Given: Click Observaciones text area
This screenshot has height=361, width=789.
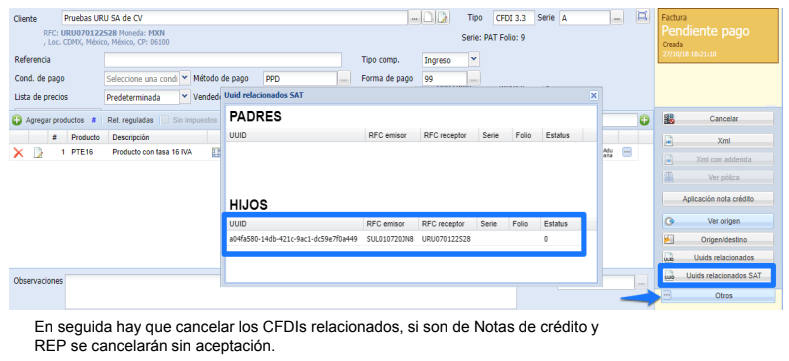Looking at the screenshot, I should [x=291, y=292].
